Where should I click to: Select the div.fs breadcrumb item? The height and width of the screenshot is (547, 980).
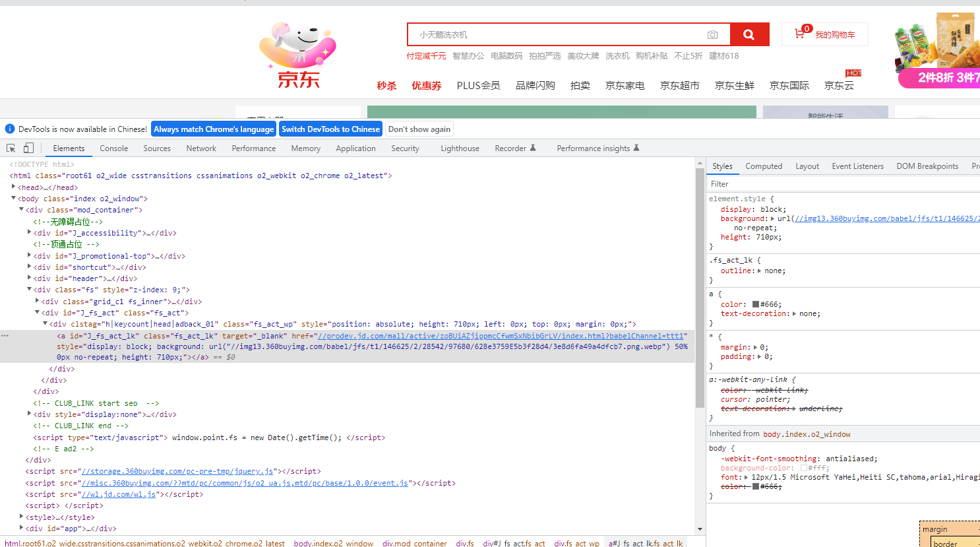coord(465,543)
